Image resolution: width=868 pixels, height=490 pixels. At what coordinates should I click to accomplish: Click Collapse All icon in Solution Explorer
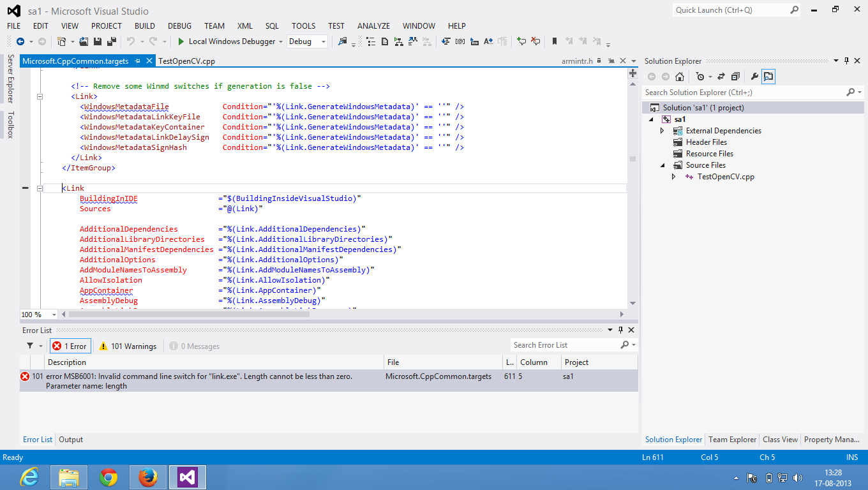coord(735,77)
